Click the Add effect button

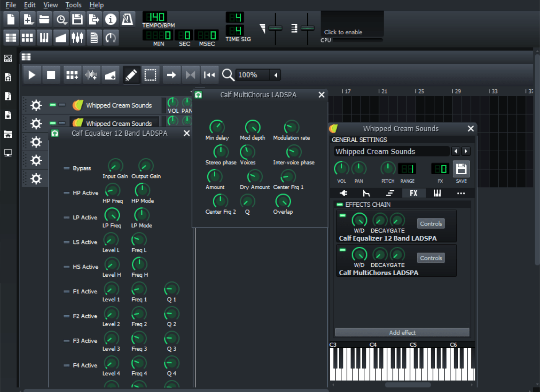pyautogui.click(x=402, y=332)
